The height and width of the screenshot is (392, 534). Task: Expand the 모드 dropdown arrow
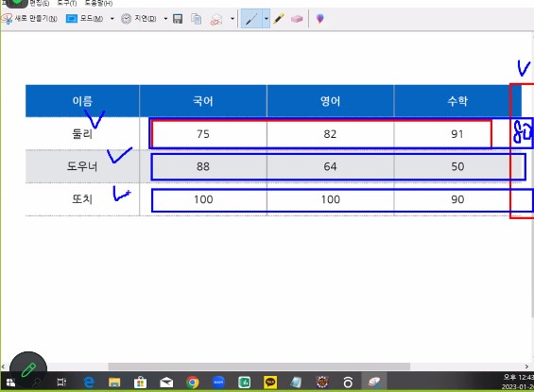[112, 18]
